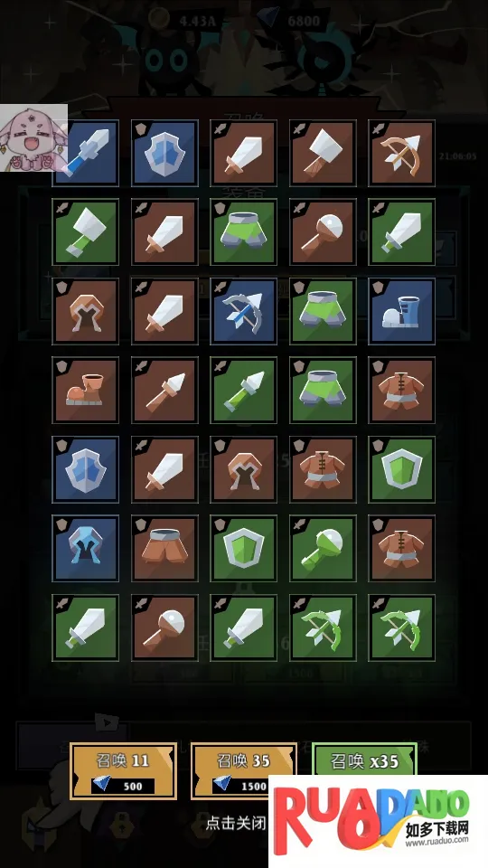Viewport: 488px width, 868px height.
Task: Select the blue boots equipment icon
Action: tap(401, 311)
